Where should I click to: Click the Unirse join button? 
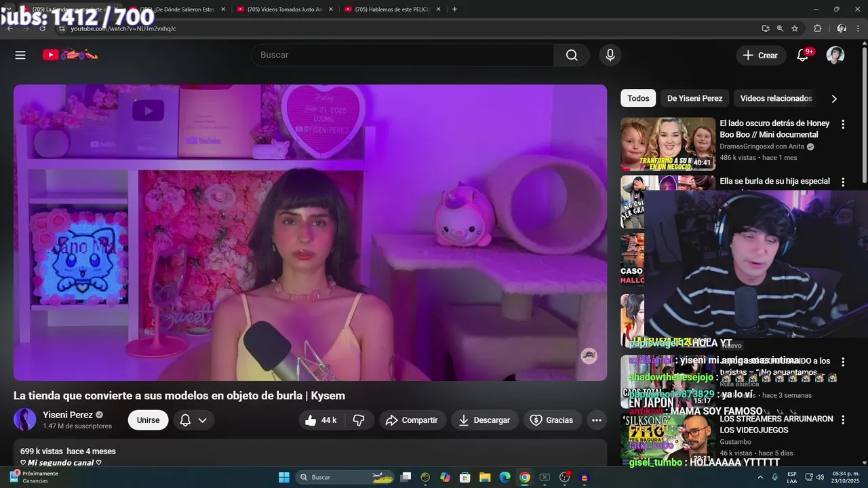point(148,420)
